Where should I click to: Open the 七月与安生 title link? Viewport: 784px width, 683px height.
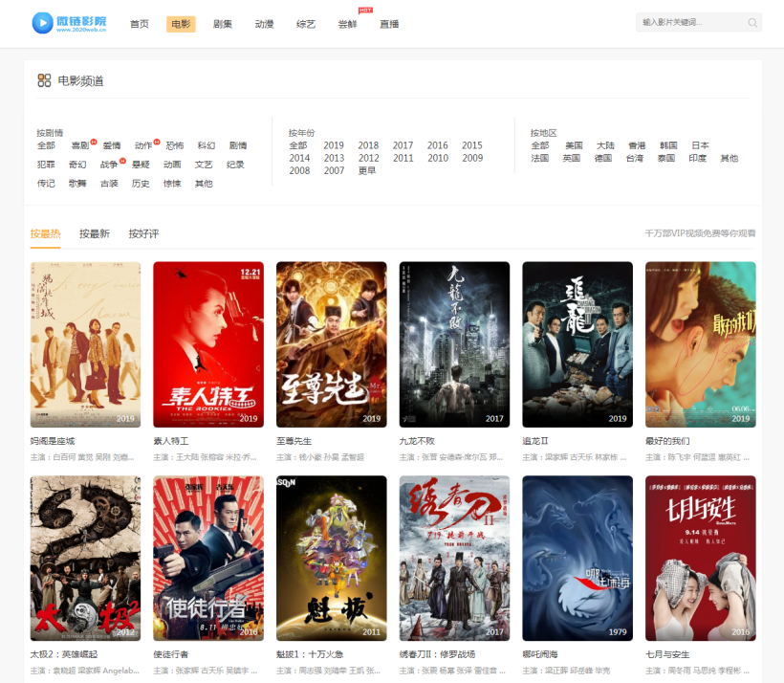click(x=667, y=654)
